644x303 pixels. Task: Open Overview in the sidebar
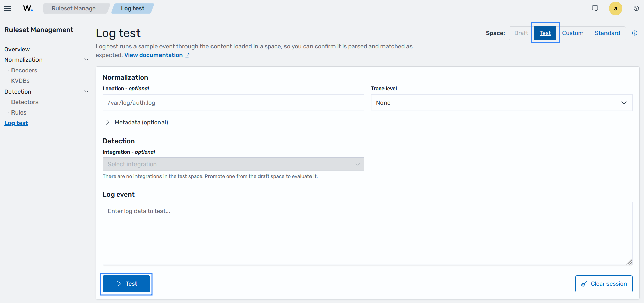coord(17,49)
